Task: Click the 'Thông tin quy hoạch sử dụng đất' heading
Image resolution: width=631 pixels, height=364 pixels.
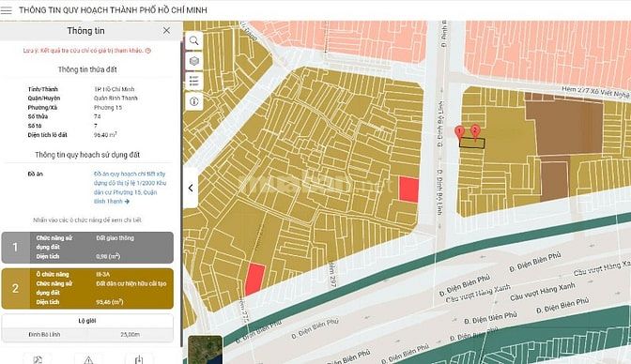Action: 87,155
